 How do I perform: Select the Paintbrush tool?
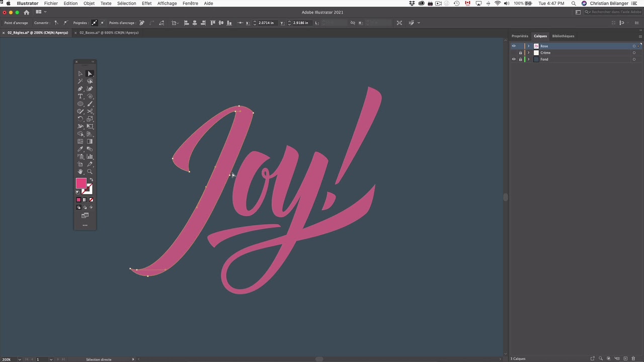point(90,104)
